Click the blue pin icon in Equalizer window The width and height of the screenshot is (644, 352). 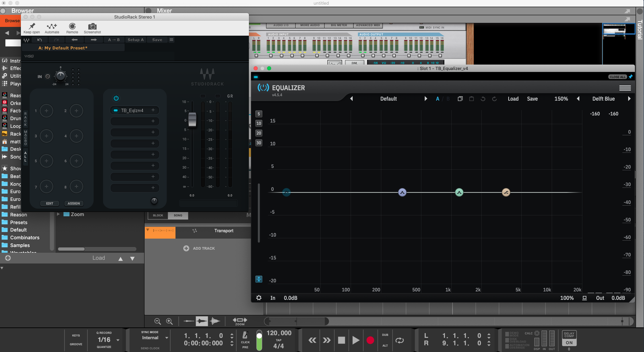631,77
